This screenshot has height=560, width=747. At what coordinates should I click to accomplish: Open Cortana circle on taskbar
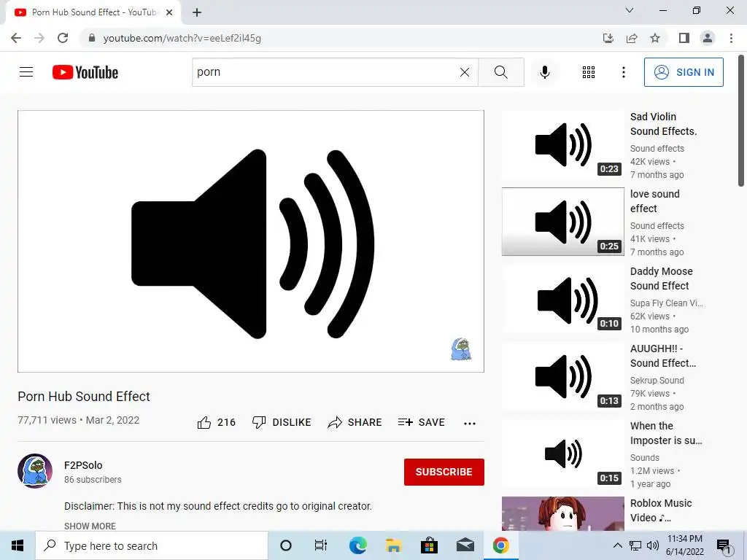click(x=286, y=545)
